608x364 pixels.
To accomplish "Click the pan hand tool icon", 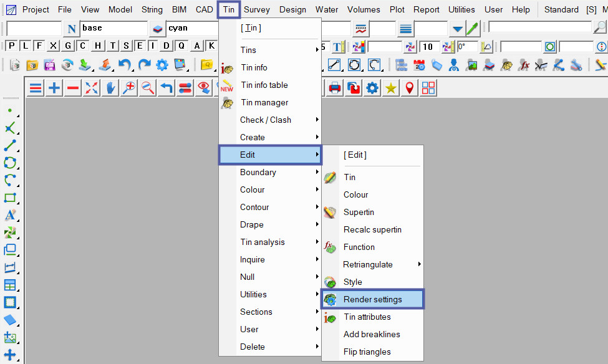I will (110, 88).
